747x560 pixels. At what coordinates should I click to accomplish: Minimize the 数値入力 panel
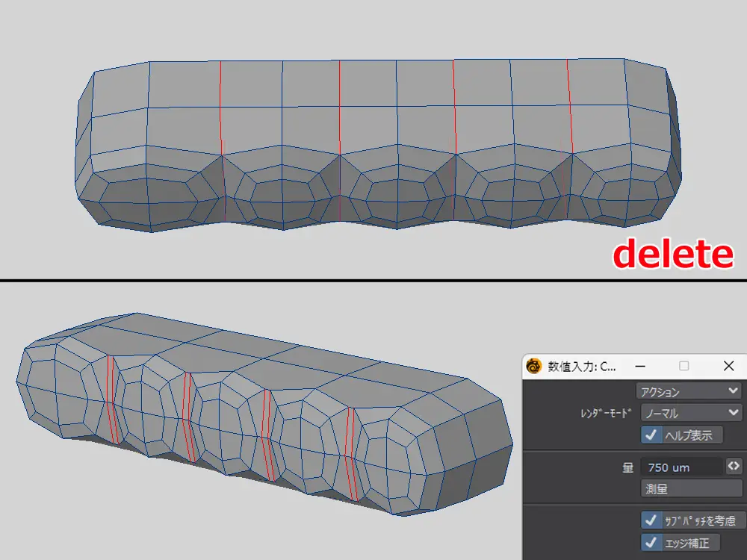click(639, 367)
